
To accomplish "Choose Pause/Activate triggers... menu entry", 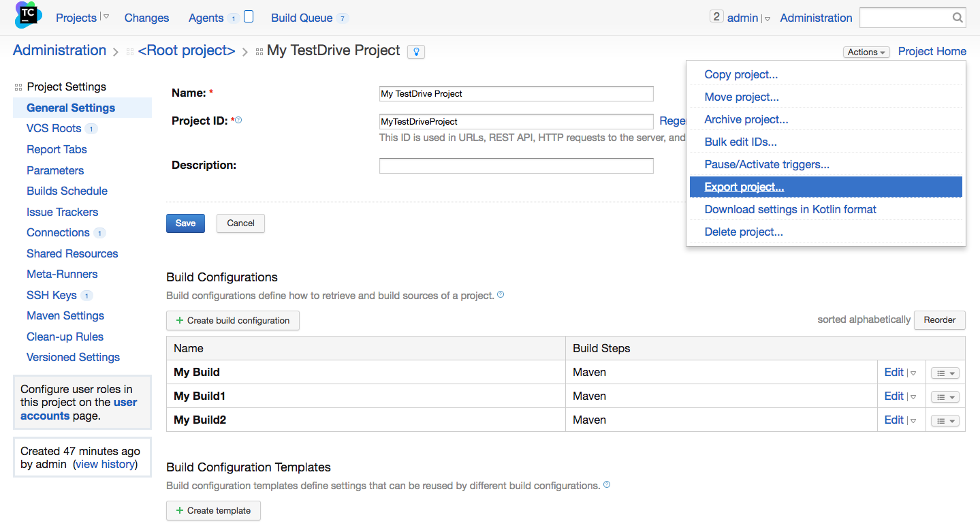I will (x=826, y=165).
